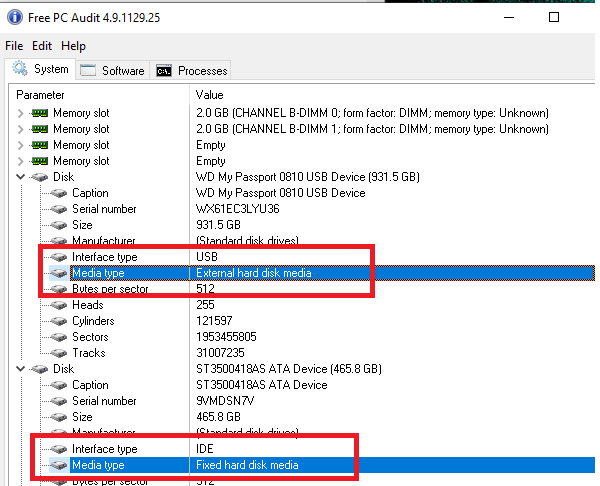600x486 pixels.
Task: Minimize the Free PC Audit window
Action: (x=509, y=18)
